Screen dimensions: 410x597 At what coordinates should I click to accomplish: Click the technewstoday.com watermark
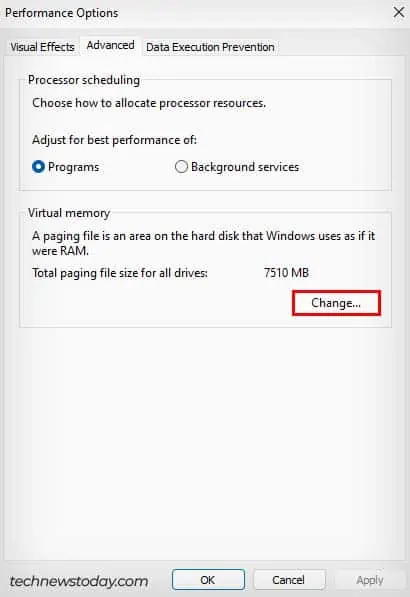pos(79,581)
